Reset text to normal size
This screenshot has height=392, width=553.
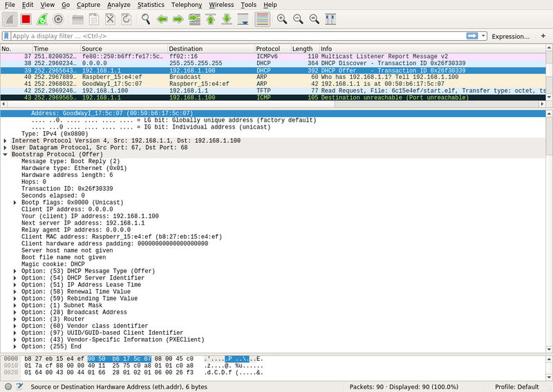315,19
